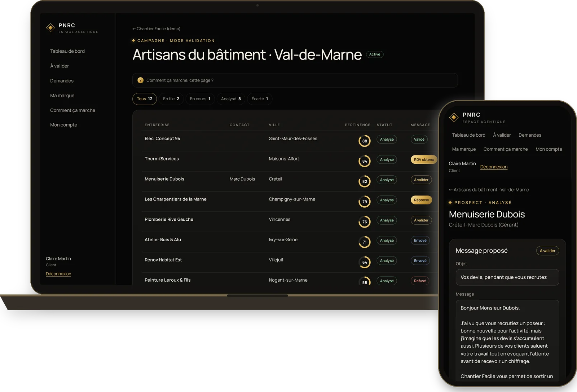Expand 'Comment ça marche, cette page ?' panel
Image resolution: width=577 pixels, height=392 pixels.
click(x=295, y=80)
